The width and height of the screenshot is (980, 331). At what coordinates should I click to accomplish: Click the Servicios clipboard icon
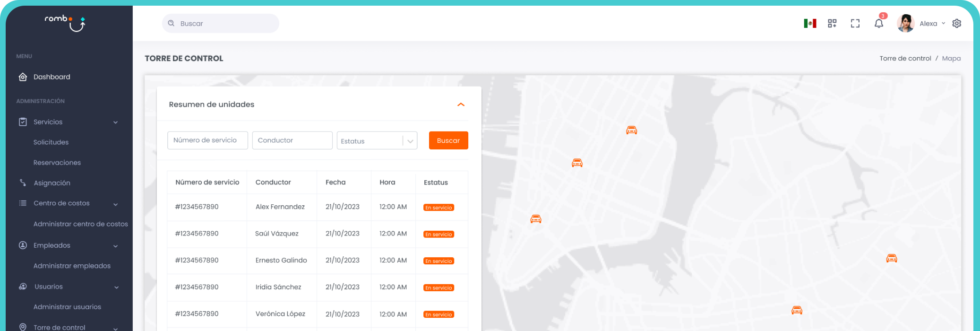[x=23, y=122]
